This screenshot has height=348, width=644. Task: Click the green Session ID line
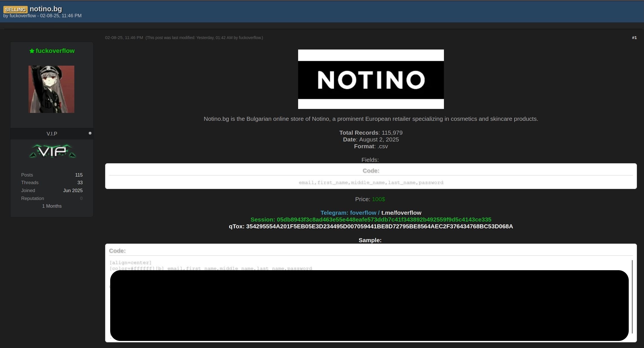tap(371, 220)
